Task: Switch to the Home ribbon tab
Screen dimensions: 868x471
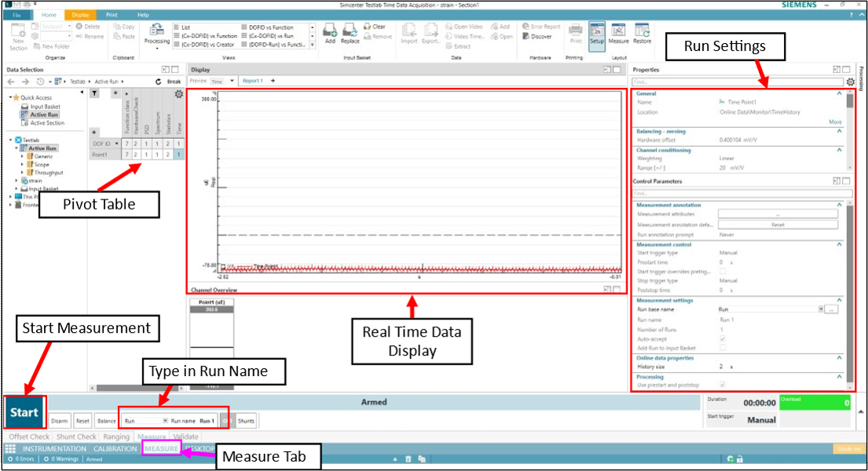Action: tap(49, 15)
